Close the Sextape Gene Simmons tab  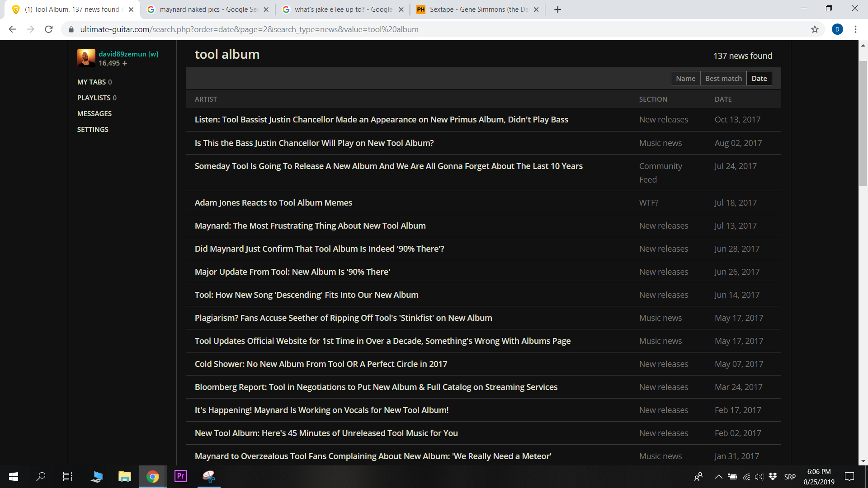point(536,9)
